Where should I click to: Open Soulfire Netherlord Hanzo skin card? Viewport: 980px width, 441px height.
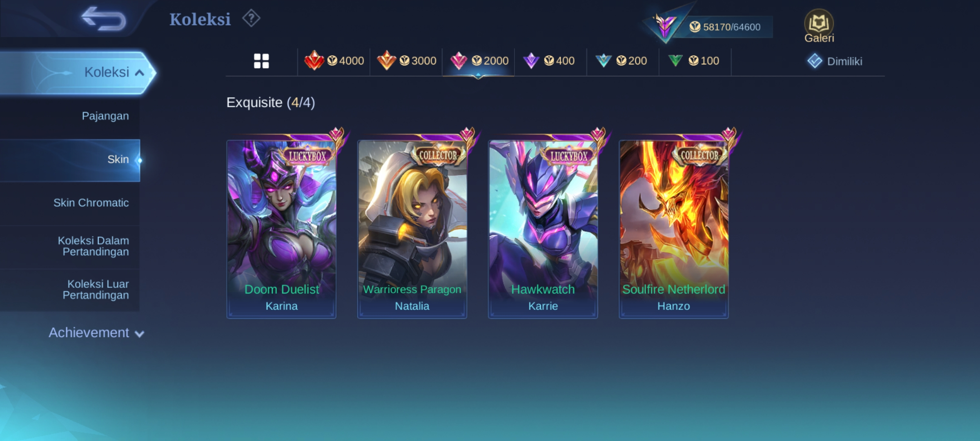[674, 229]
